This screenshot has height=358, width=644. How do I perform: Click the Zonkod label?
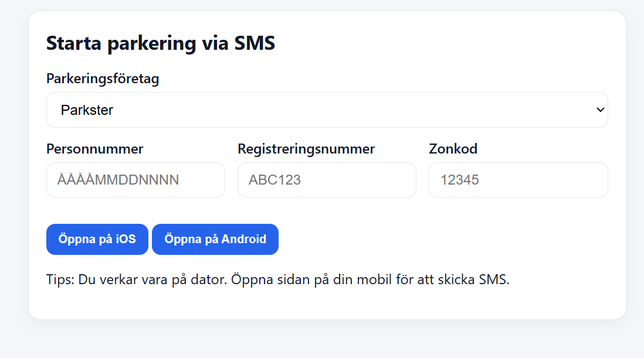click(x=453, y=149)
